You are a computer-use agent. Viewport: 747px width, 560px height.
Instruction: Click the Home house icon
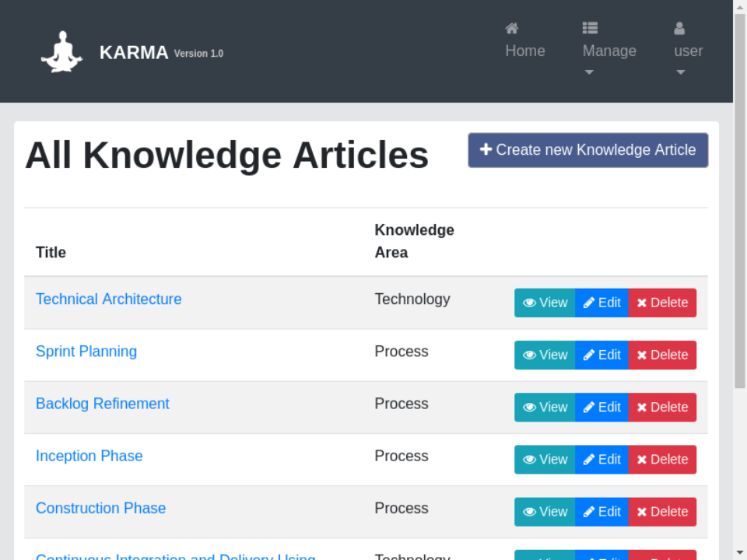[x=511, y=29]
